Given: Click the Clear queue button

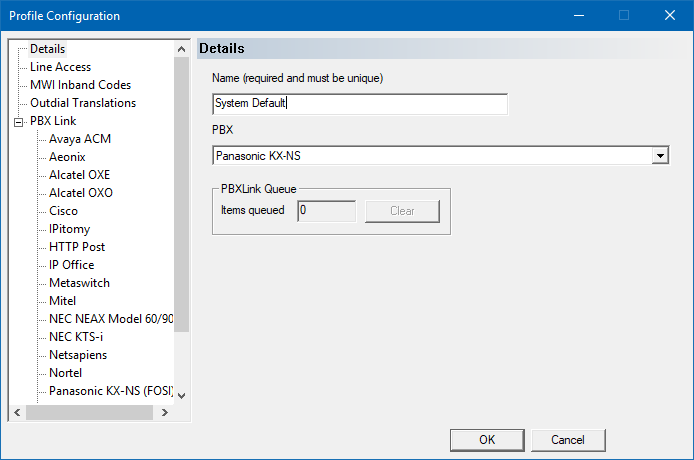Looking at the screenshot, I should click(402, 211).
